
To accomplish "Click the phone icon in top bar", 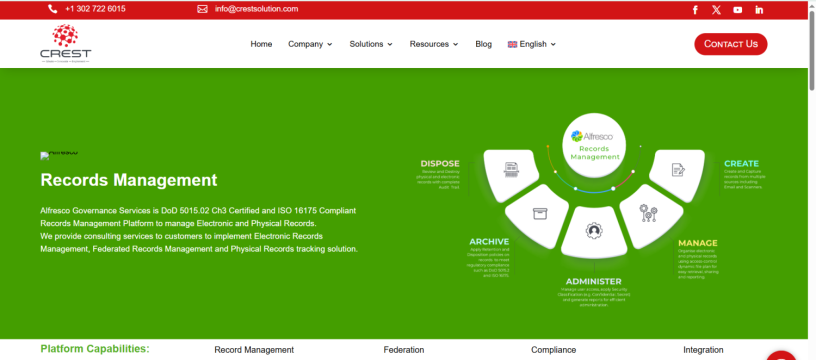I will click(x=53, y=9).
